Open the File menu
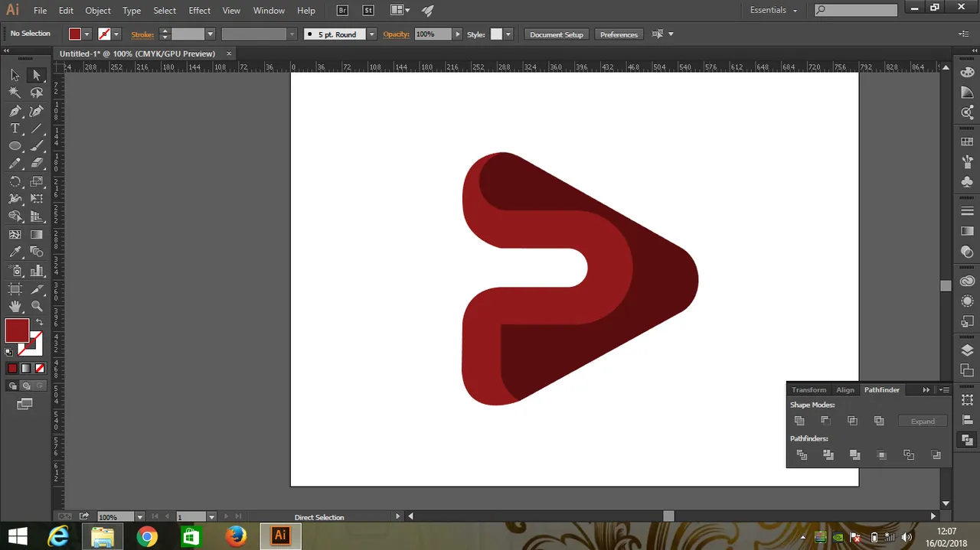The height and width of the screenshot is (550, 980). [40, 11]
